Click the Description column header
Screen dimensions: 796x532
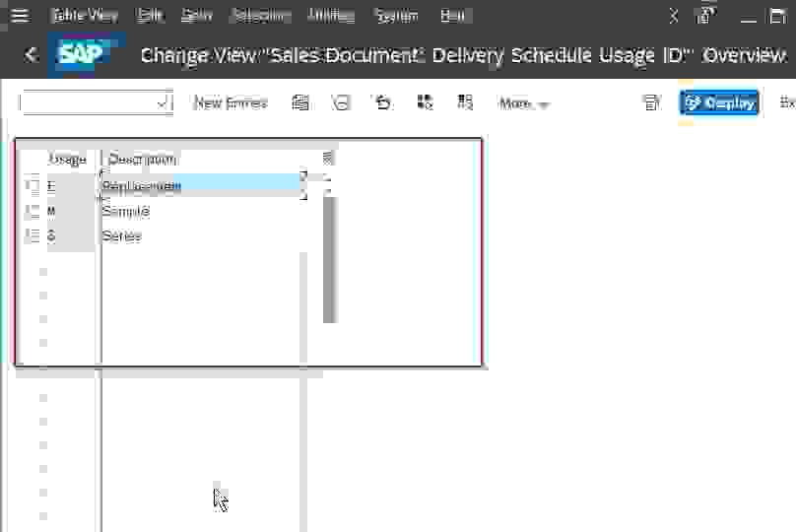[142, 160]
